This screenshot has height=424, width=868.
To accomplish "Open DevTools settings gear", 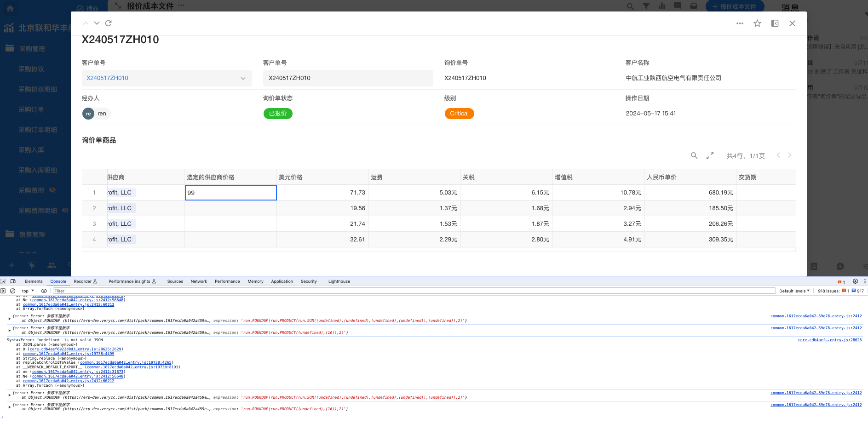I will pyautogui.click(x=855, y=281).
